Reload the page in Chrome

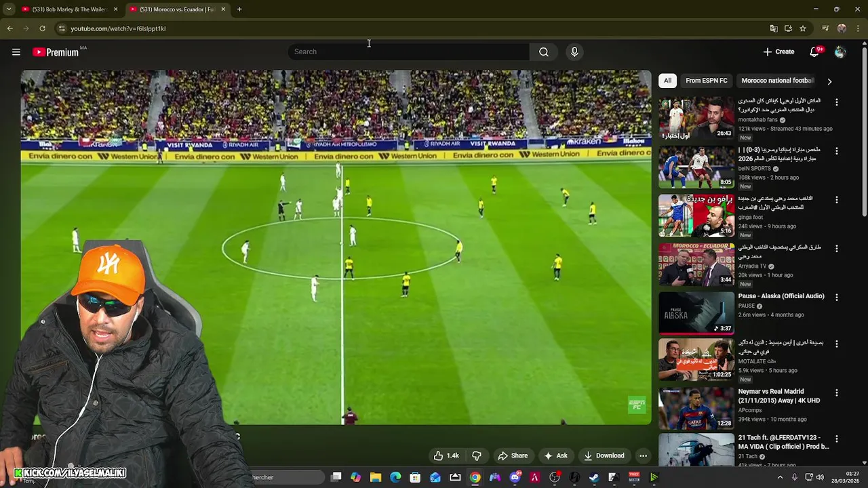click(42, 28)
